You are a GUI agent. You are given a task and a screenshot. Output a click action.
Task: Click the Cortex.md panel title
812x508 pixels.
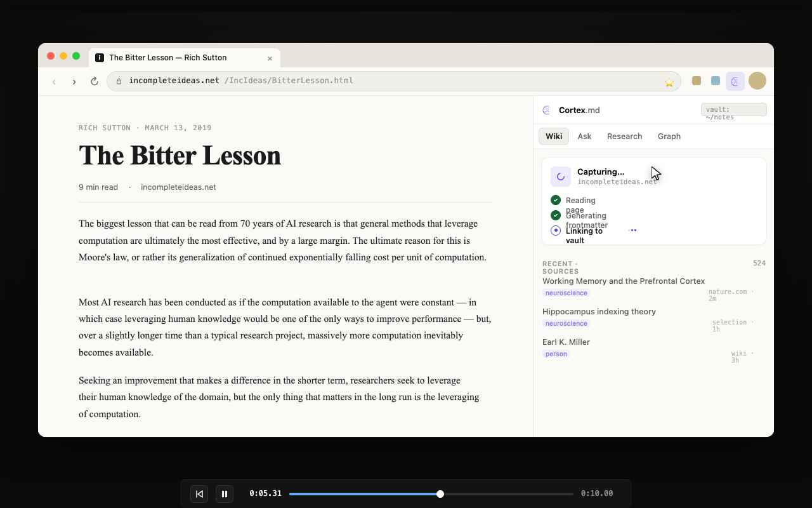click(x=579, y=110)
